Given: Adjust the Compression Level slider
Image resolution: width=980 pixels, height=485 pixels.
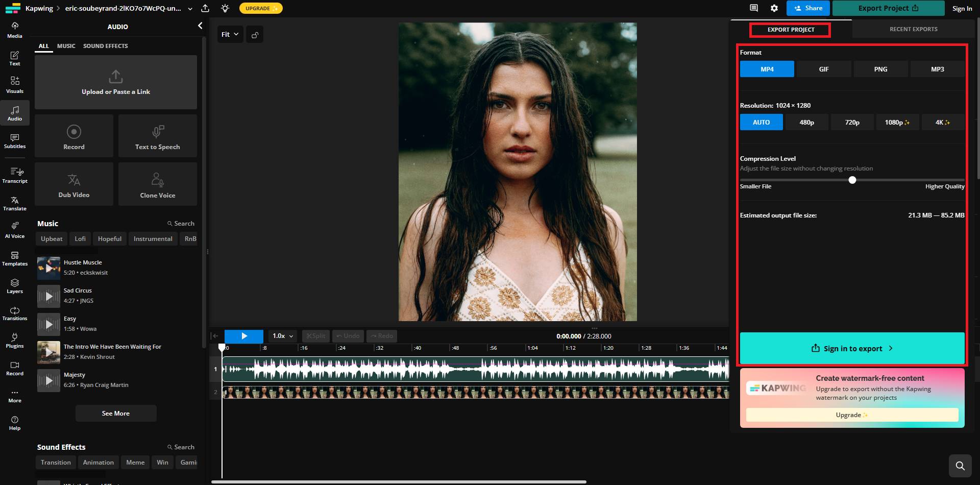Looking at the screenshot, I should coord(851,180).
